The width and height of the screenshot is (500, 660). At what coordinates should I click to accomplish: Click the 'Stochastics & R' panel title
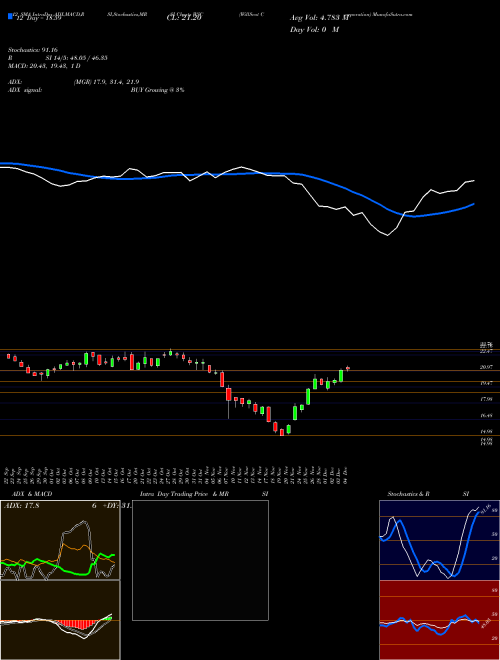[x=408, y=494]
